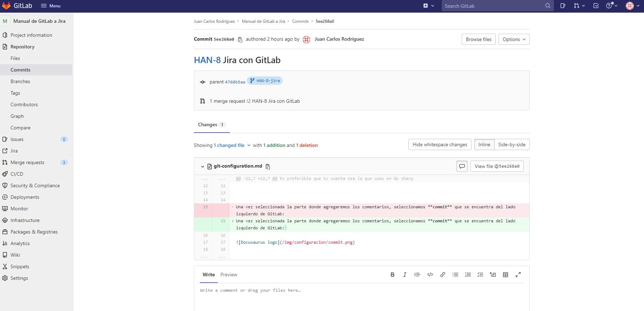644x311 pixels.
Task: Open Graph in sidebar
Action: click(x=17, y=116)
